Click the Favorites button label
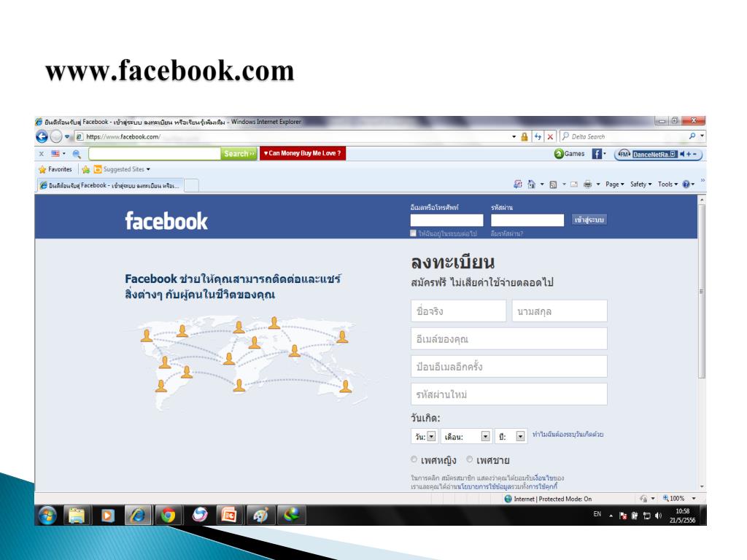This screenshot has width=747, height=560. 60,169
